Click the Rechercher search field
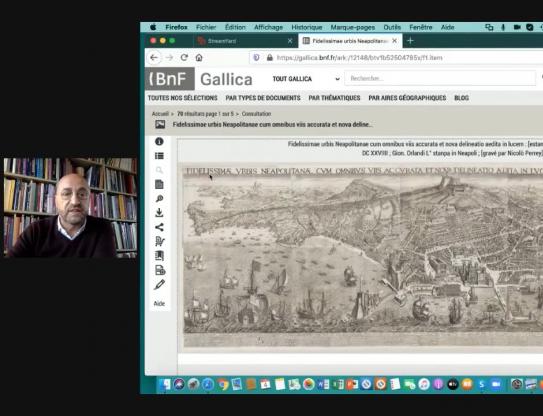Viewport: 543px width, 416px height. coord(440,78)
